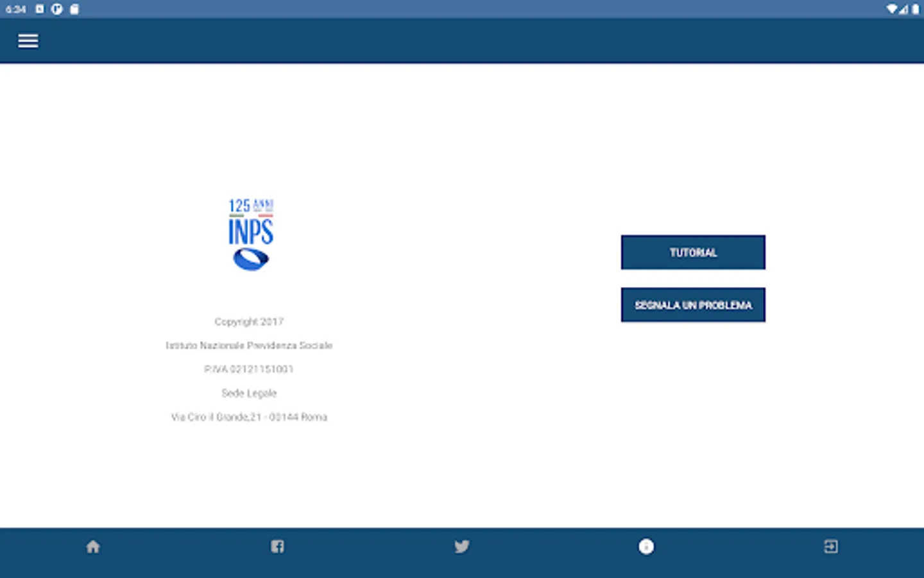The height and width of the screenshot is (578, 924).
Task: Open the hamburger navigation menu
Action: 28,41
